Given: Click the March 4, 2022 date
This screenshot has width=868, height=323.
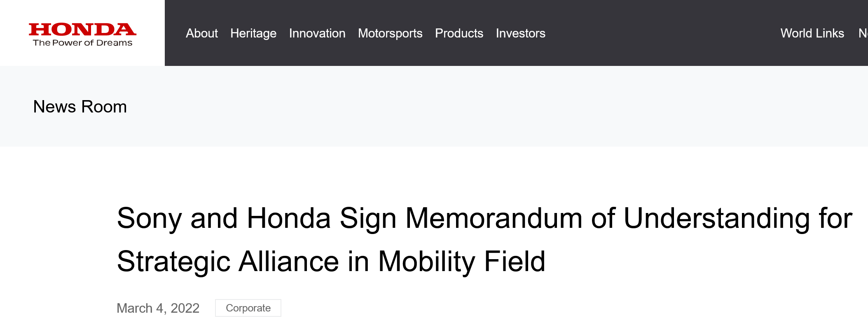Looking at the screenshot, I should 158,308.
